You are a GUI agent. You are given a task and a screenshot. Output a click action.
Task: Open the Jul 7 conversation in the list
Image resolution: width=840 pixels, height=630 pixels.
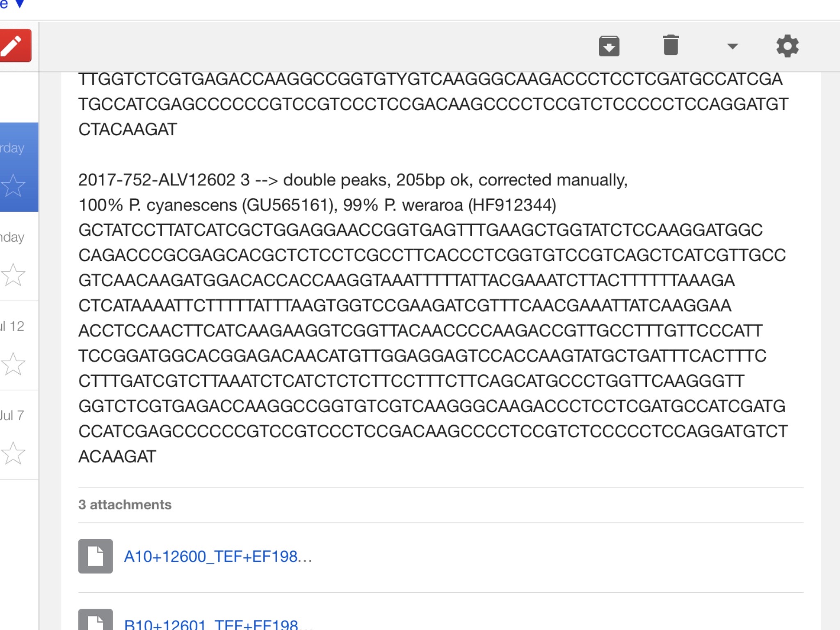point(19,434)
